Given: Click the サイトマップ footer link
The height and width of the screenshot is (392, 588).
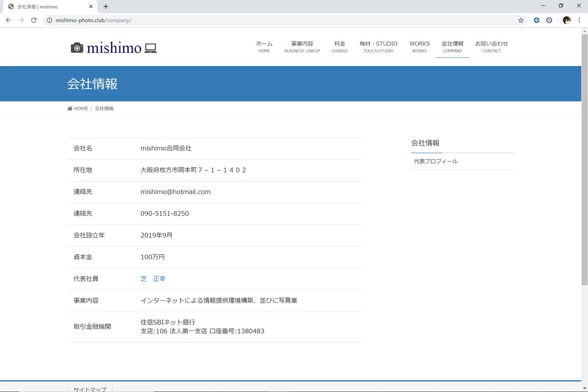Looking at the screenshot, I should [x=90, y=389].
